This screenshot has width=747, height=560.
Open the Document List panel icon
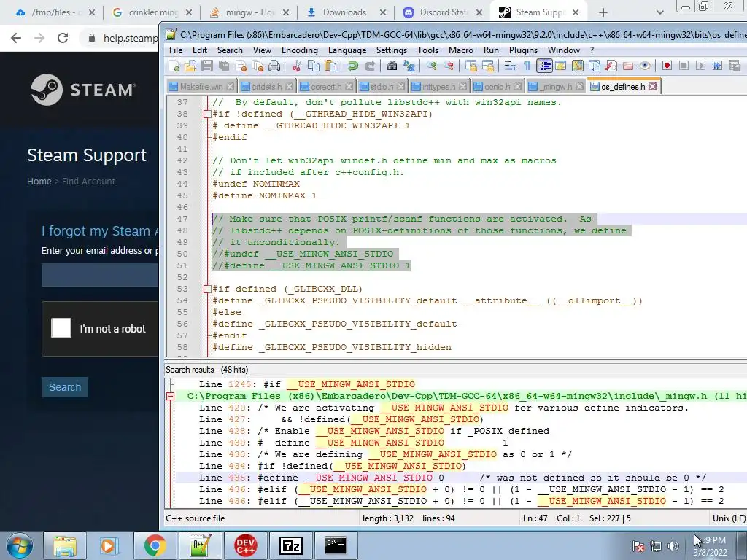pos(594,66)
